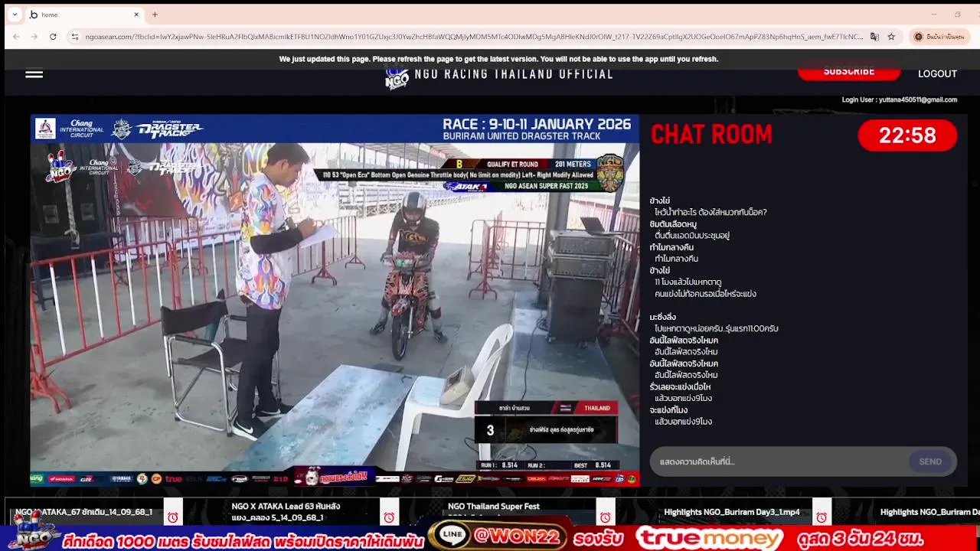The height and width of the screenshot is (551, 980).
Task: Click chat message 'ไปแหกตาดูหน่อยครับ..รุ่นแรก11.00ครับ'
Action: [717, 328]
